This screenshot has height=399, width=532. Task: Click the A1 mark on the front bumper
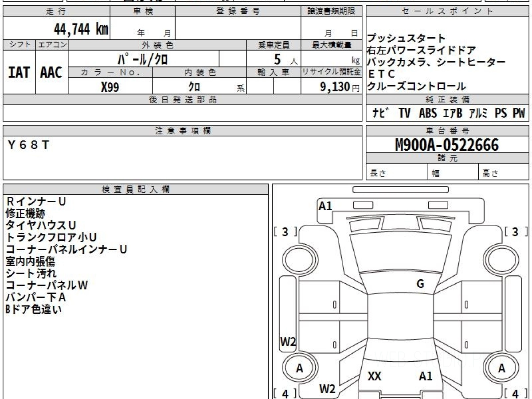pyautogui.click(x=325, y=206)
